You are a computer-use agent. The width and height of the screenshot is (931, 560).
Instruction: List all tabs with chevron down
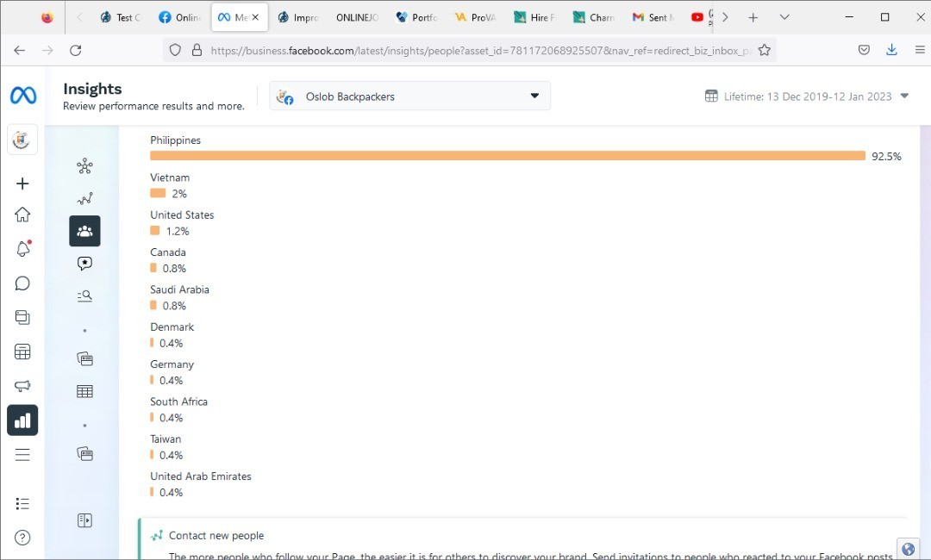(x=784, y=17)
